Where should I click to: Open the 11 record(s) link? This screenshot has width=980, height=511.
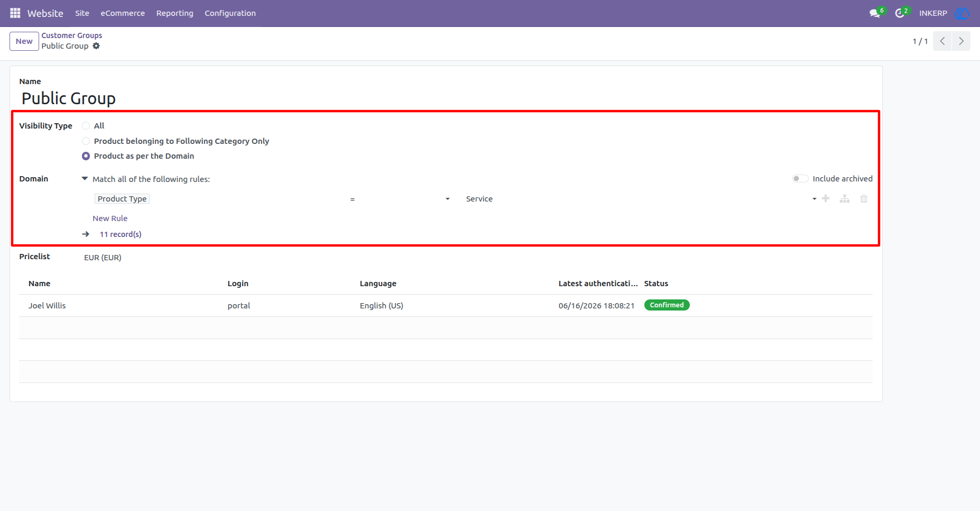point(121,234)
